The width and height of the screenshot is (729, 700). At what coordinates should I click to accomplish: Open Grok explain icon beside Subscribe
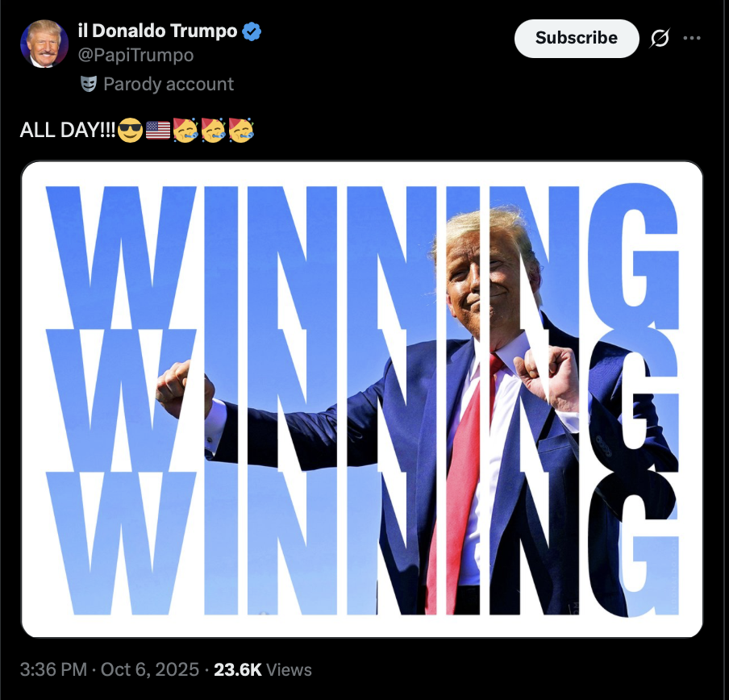point(660,38)
